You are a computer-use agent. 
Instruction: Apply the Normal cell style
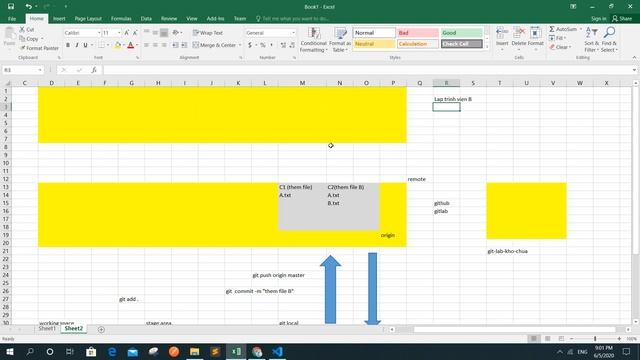click(x=374, y=33)
